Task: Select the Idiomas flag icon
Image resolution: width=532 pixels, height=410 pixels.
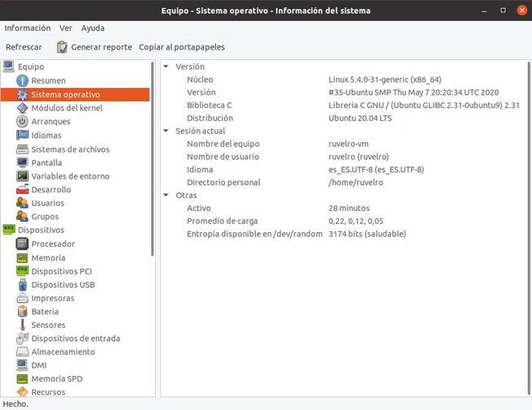Action: 23,135
